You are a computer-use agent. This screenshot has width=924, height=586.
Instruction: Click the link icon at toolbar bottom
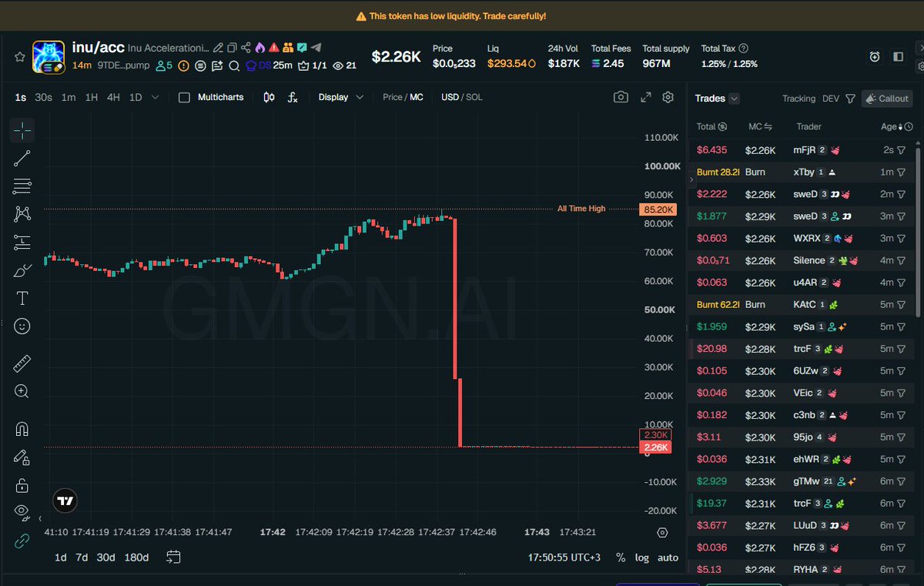pos(22,541)
